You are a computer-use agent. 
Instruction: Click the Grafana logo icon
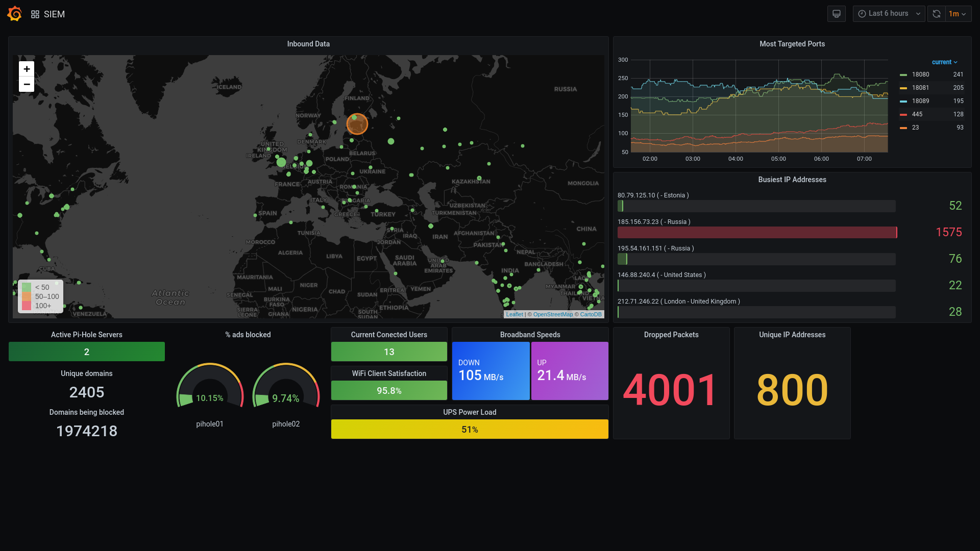click(x=14, y=14)
